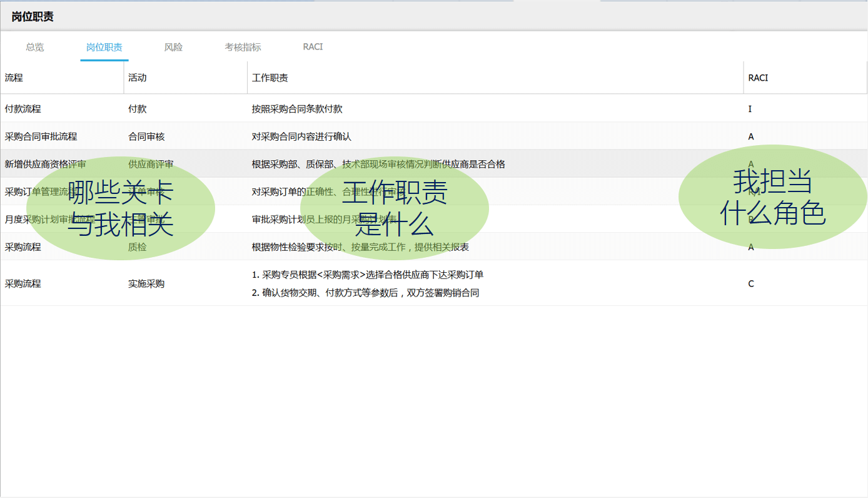Click the 合同审核 activity cell
Image resolution: width=868 pixels, height=498 pixels.
point(146,136)
